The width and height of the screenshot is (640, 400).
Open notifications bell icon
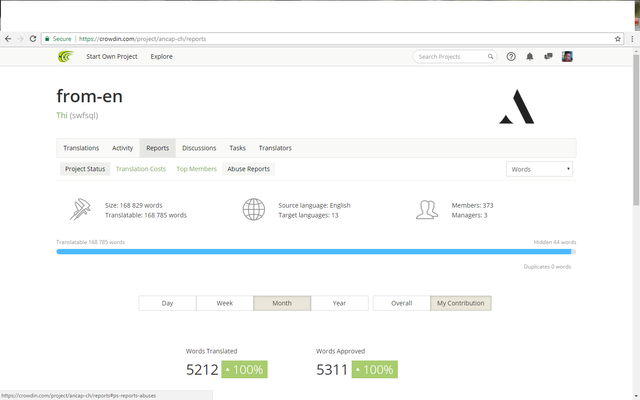(x=529, y=57)
